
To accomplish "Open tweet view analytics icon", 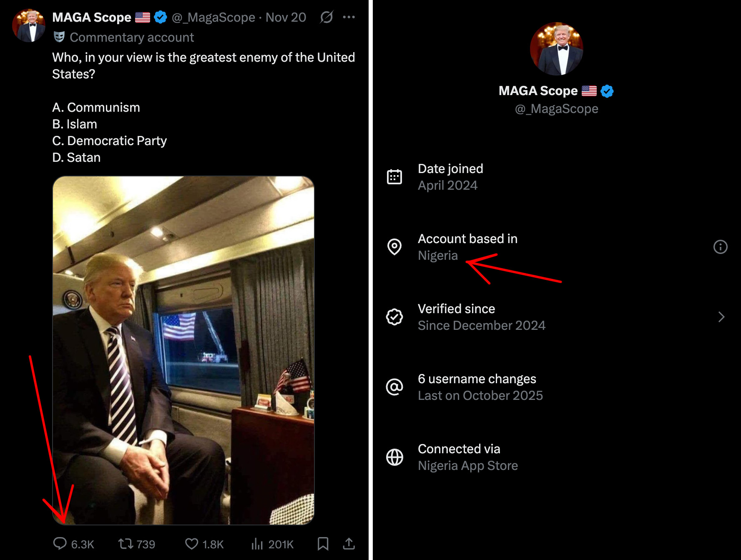I will pos(257,544).
